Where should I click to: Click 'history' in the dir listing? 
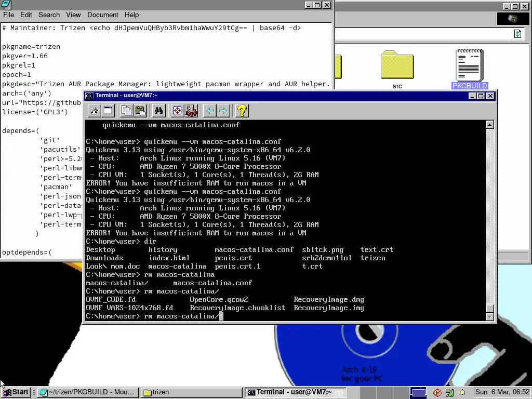pyautogui.click(x=163, y=250)
